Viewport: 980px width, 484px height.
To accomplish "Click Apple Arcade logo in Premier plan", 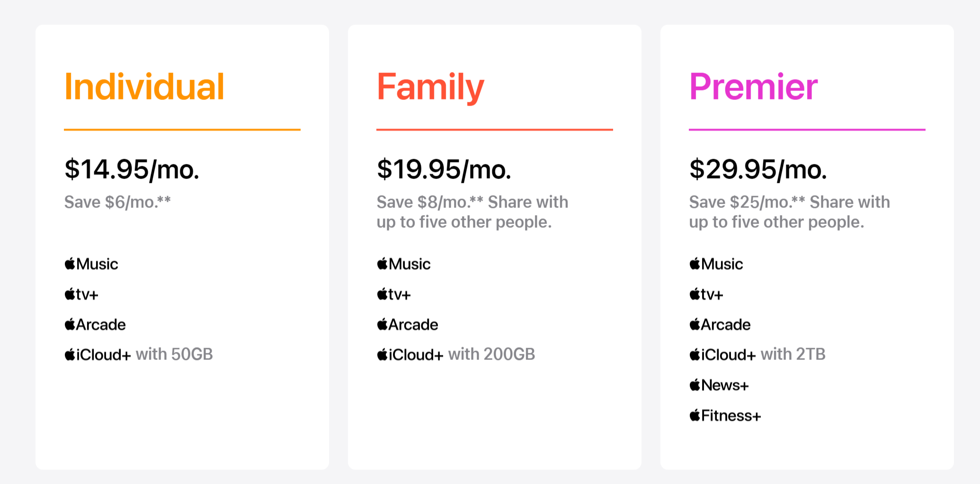I will 720,324.
